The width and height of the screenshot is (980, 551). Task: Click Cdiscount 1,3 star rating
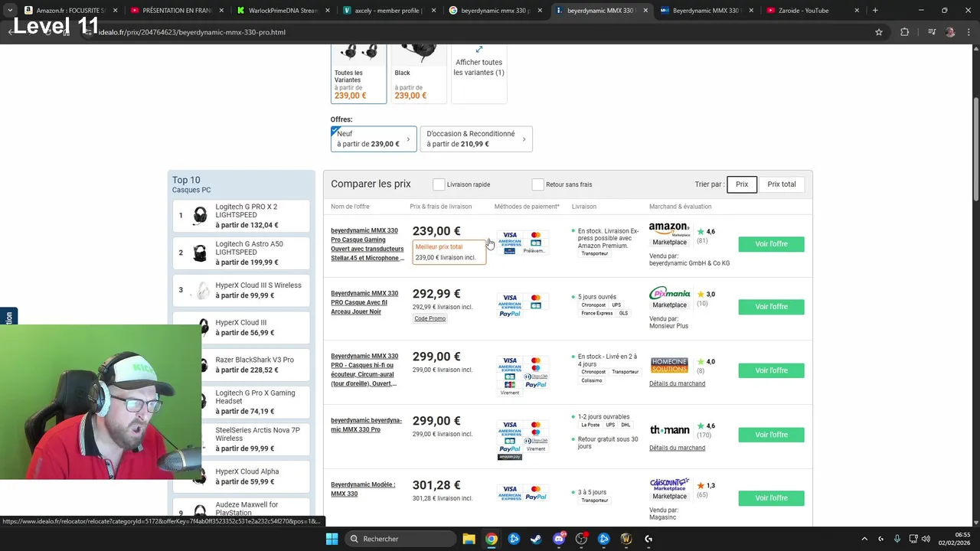tap(706, 486)
